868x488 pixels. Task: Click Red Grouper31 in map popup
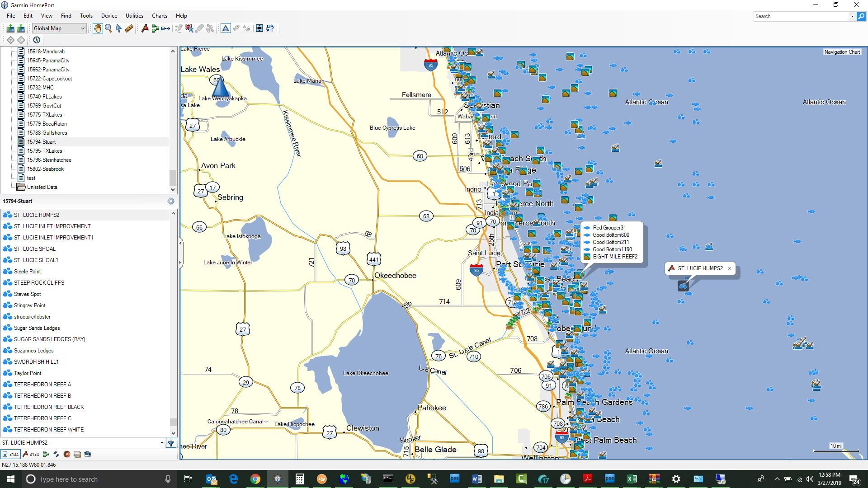click(x=609, y=228)
